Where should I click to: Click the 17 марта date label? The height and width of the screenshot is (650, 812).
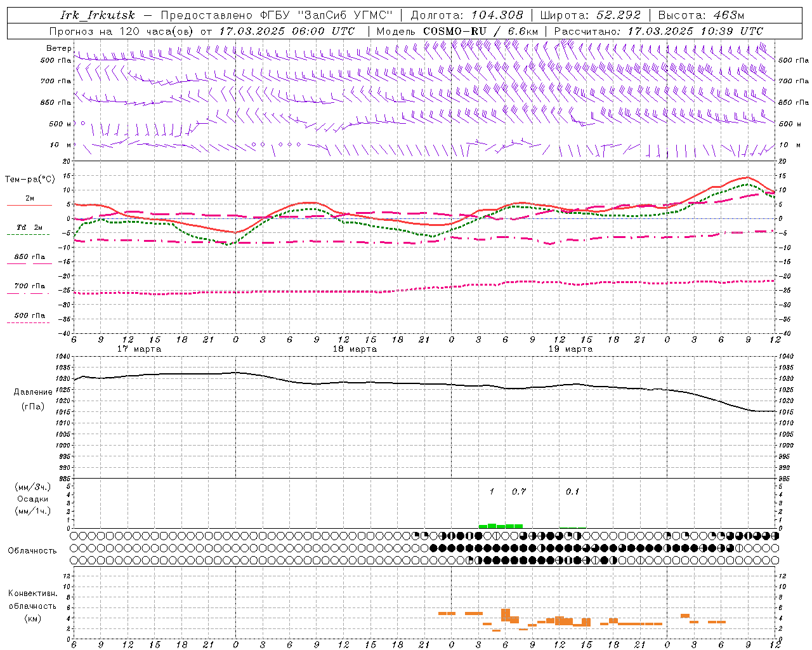[x=140, y=349]
